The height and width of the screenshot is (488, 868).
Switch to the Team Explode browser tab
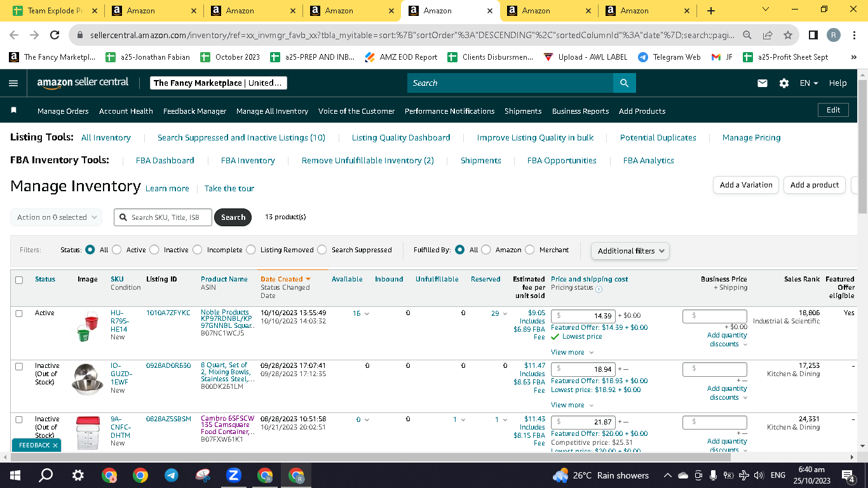[55, 11]
